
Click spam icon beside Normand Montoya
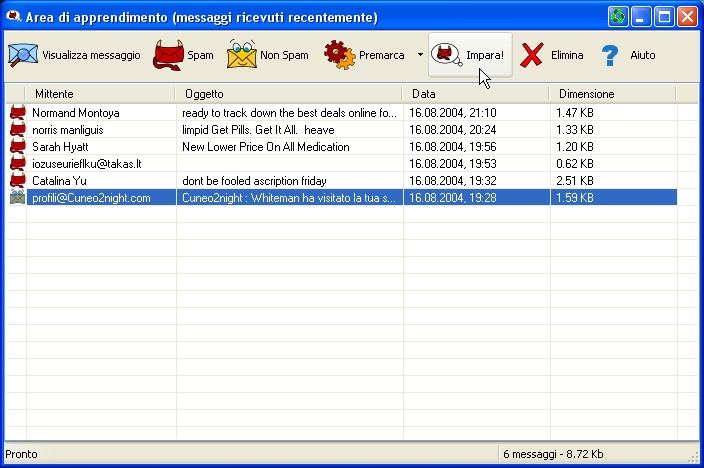click(x=17, y=113)
